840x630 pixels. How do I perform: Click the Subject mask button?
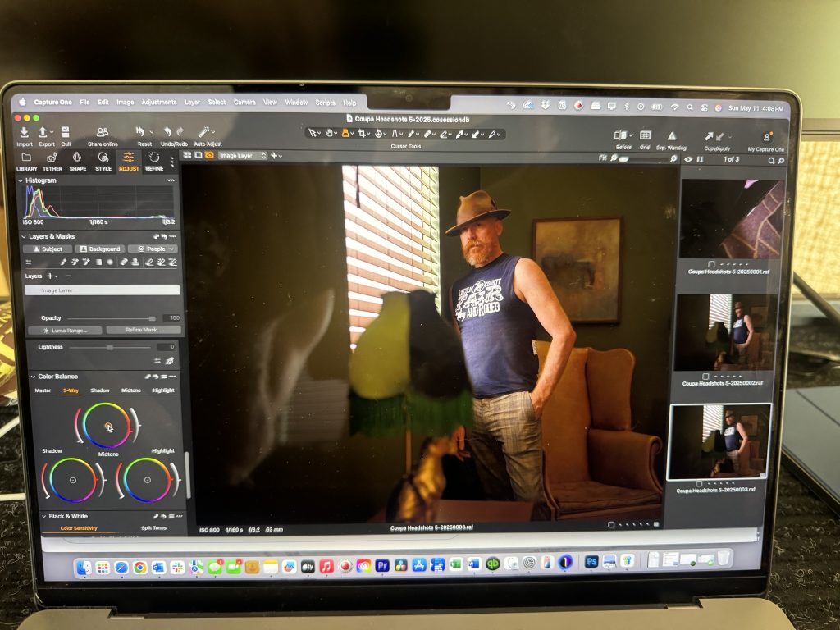click(48, 249)
